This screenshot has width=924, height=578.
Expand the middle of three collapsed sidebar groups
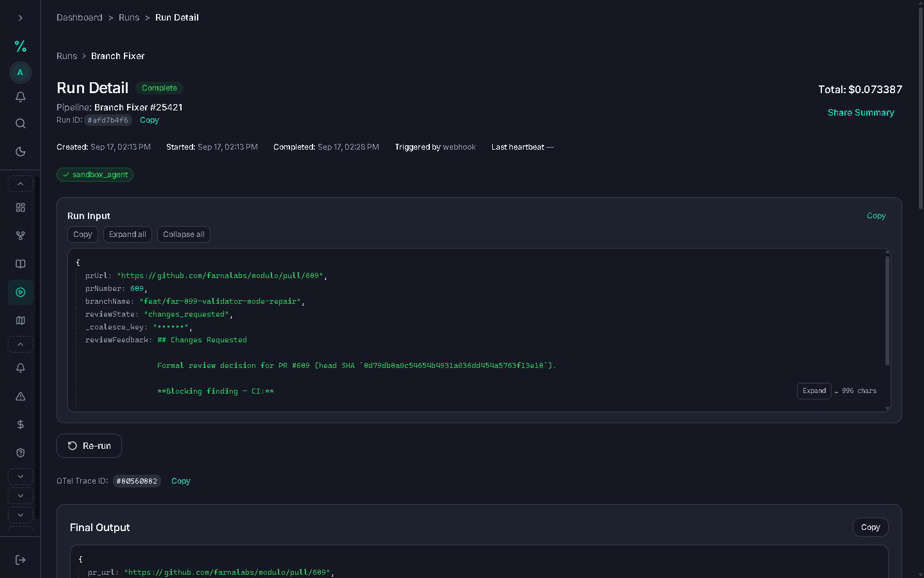(21, 496)
